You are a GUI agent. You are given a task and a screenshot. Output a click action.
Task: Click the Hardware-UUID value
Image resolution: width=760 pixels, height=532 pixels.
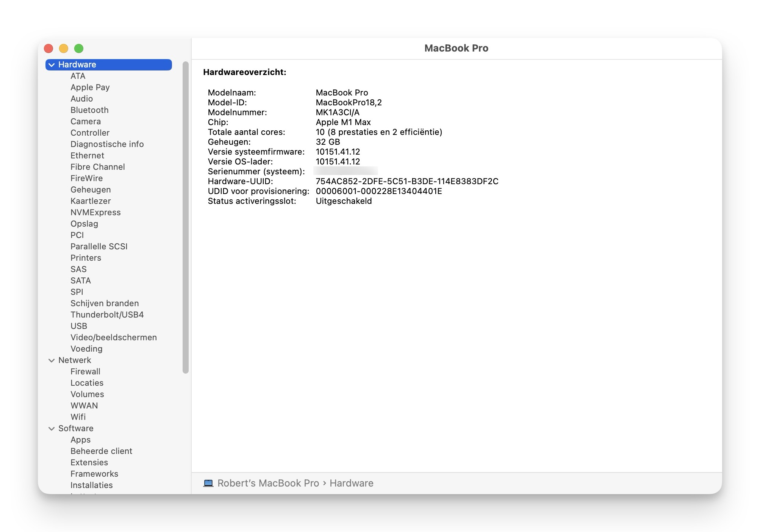tap(407, 182)
